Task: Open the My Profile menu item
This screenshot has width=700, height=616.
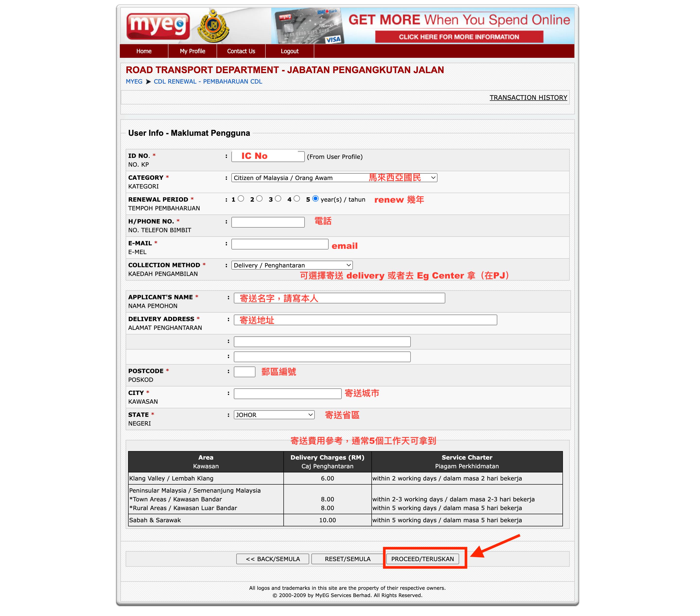Action: tap(192, 51)
